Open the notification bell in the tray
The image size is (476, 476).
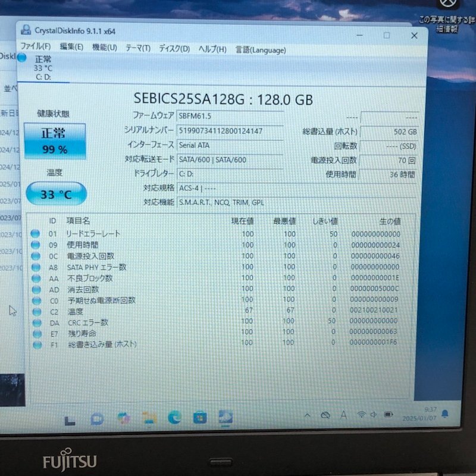444,414
